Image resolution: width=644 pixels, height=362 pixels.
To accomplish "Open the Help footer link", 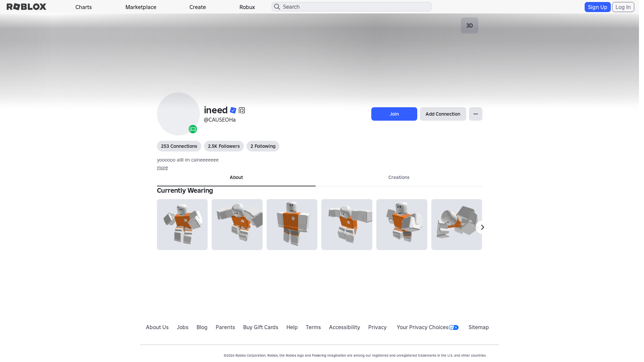I will (x=292, y=327).
